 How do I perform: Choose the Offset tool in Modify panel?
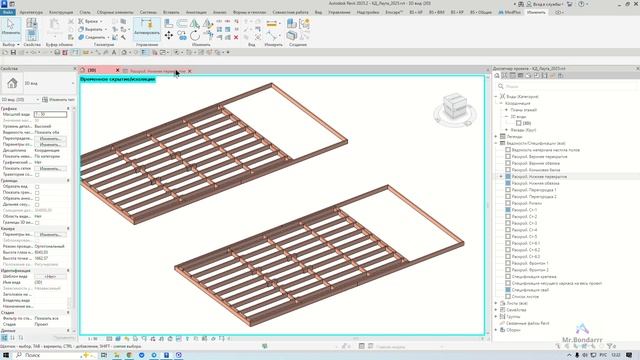pyautogui.click(x=182, y=23)
